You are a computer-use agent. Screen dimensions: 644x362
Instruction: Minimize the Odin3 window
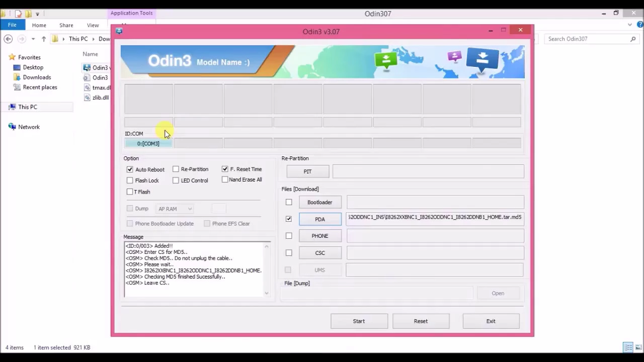pos(491,31)
